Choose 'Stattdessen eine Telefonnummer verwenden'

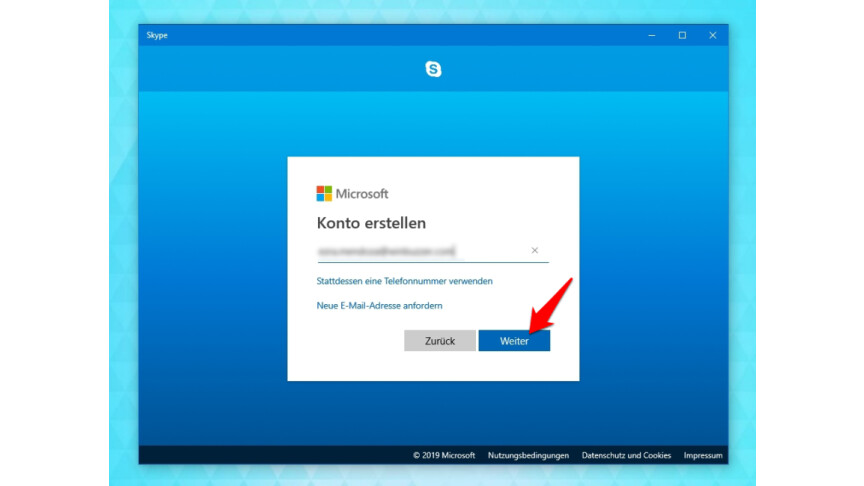(x=404, y=281)
